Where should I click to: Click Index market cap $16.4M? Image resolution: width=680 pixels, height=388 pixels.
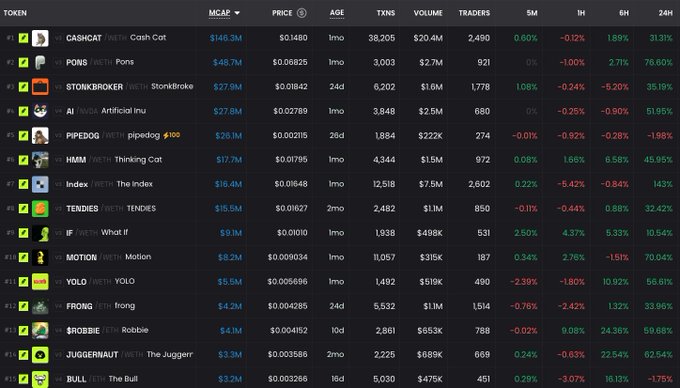228,184
